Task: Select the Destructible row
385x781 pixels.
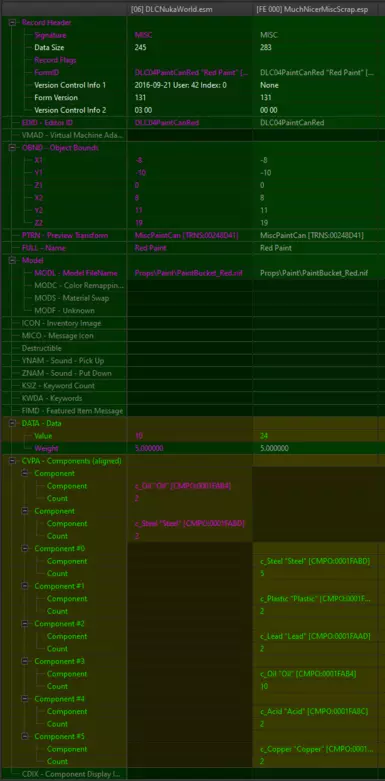Action: coord(192,348)
